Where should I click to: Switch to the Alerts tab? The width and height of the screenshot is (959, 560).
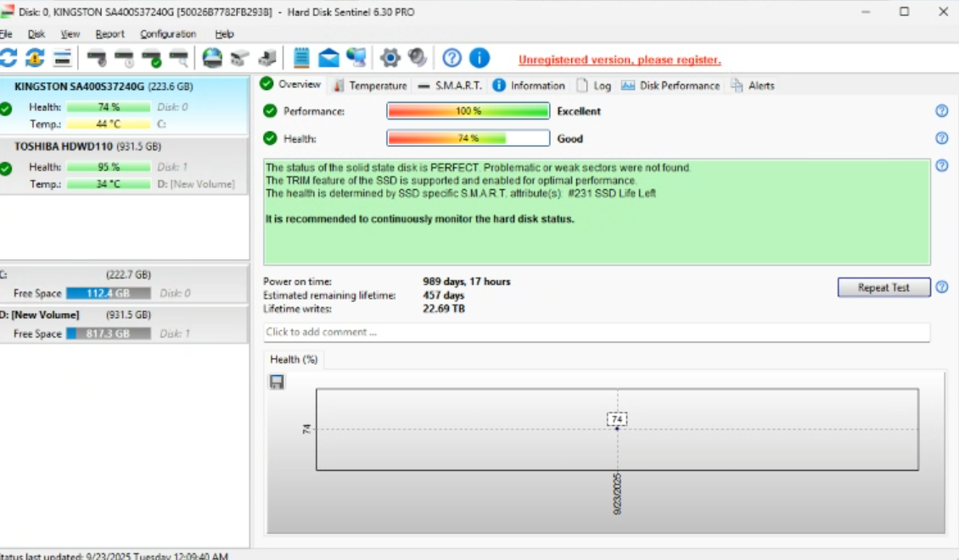point(752,86)
